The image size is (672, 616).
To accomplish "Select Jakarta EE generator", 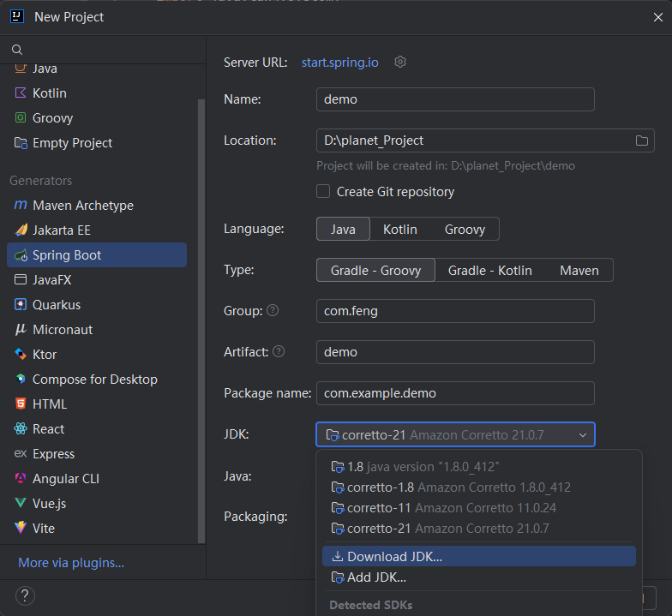I will pyautogui.click(x=62, y=230).
